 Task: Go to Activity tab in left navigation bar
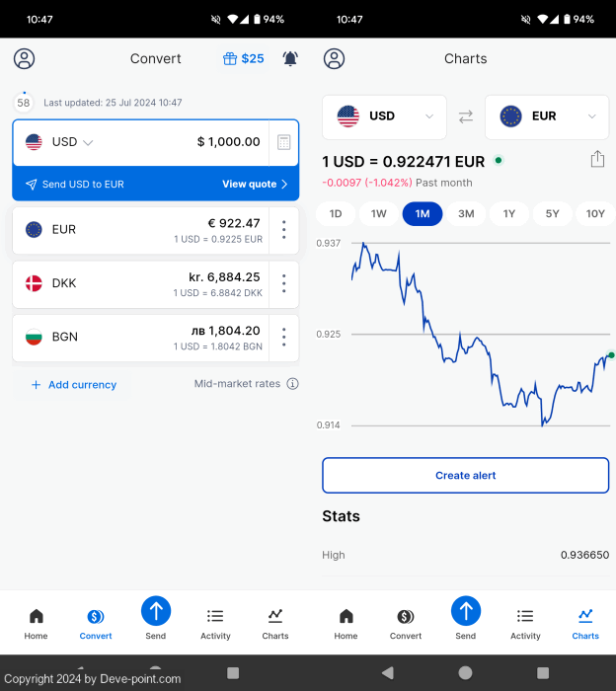(x=215, y=623)
